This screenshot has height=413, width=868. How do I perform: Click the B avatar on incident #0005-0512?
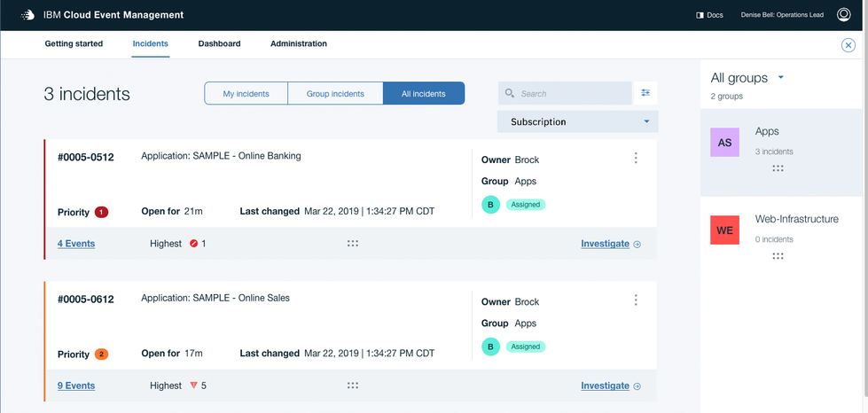click(x=490, y=205)
